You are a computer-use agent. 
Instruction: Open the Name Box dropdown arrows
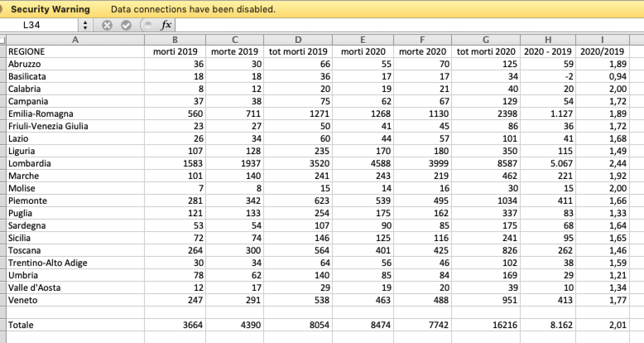point(85,25)
